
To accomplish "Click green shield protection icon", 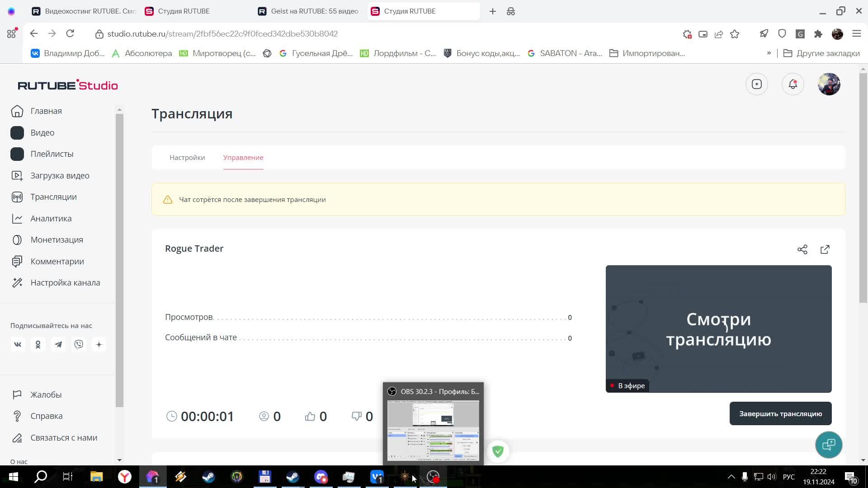I will 498,451.
